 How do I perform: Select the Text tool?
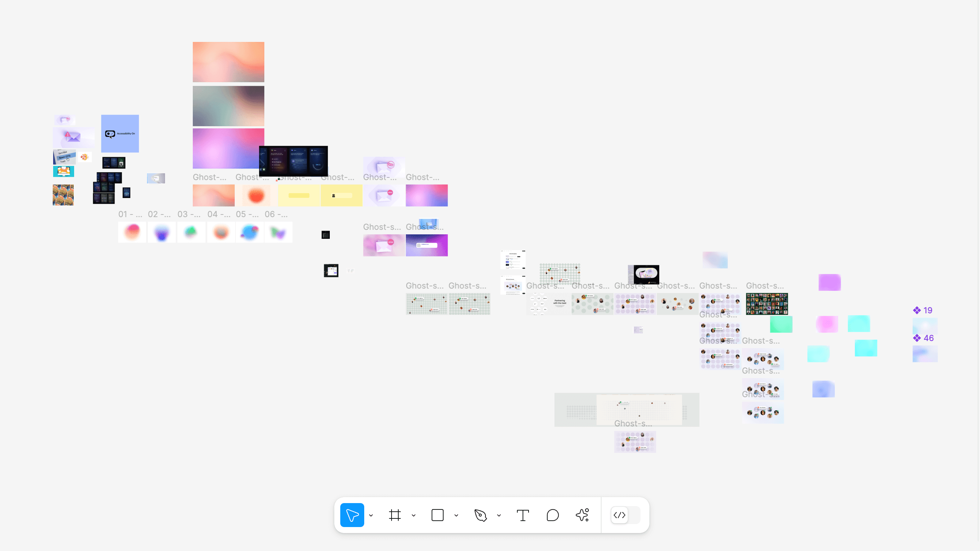pos(523,515)
